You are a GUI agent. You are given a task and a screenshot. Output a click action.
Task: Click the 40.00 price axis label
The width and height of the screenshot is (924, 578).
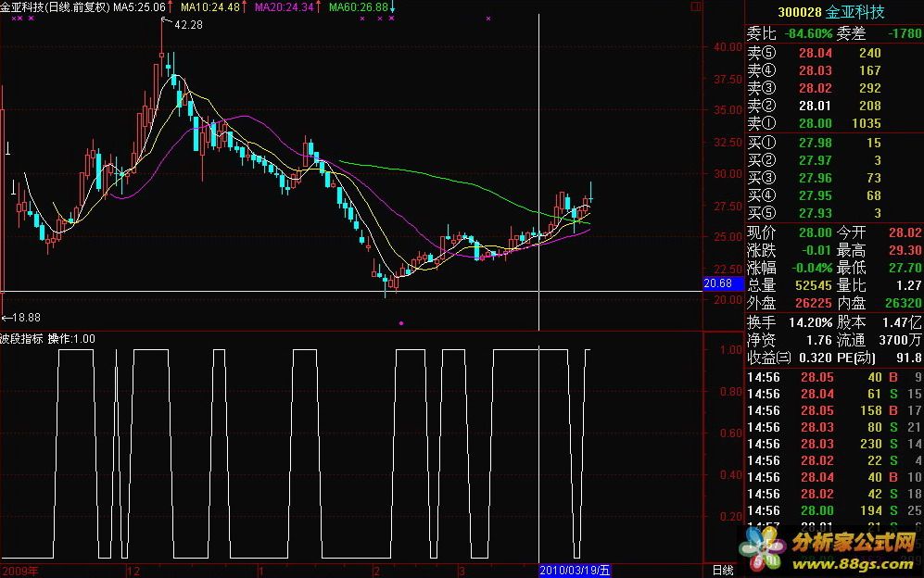[728, 47]
